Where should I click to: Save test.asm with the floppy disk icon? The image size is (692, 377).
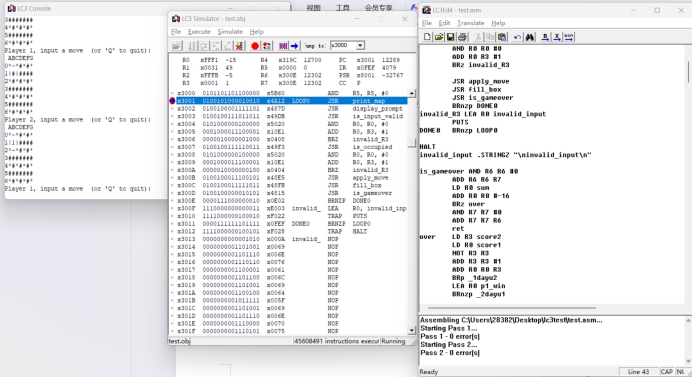[x=451, y=37]
